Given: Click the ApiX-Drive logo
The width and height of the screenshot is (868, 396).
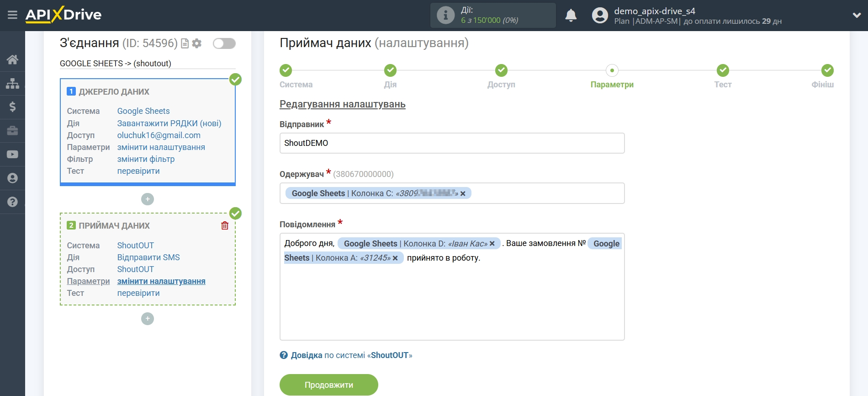Looking at the screenshot, I should pyautogui.click(x=64, y=15).
